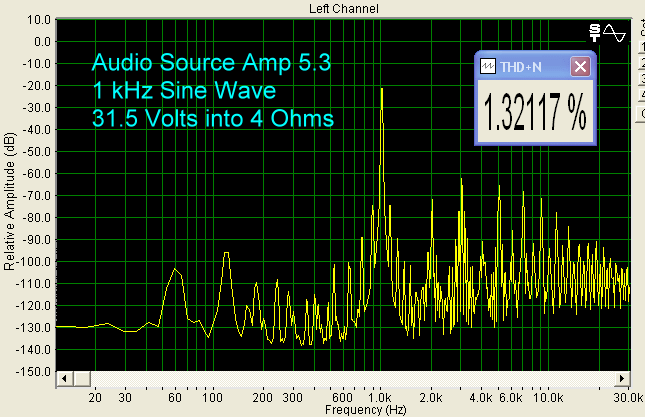Click the Frequency (Hz) axis label

[x=366, y=410]
